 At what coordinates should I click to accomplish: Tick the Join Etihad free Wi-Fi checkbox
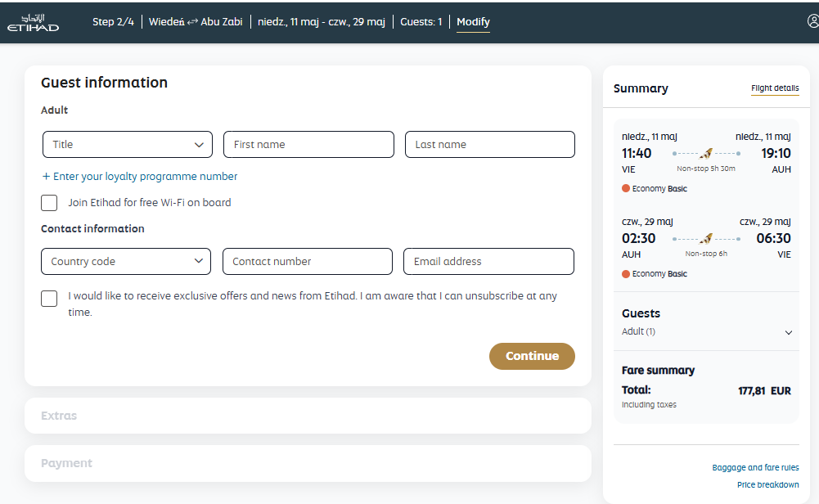click(49, 203)
